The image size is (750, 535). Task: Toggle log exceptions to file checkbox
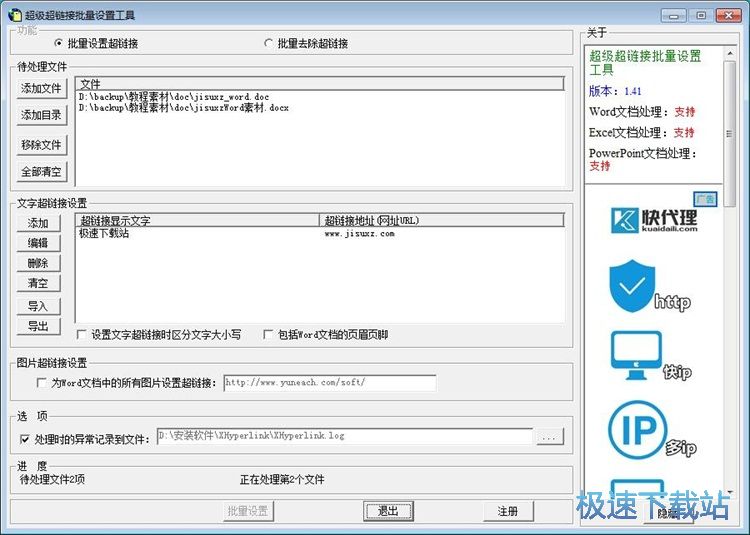pyautogui.click(x=25, y=439)
